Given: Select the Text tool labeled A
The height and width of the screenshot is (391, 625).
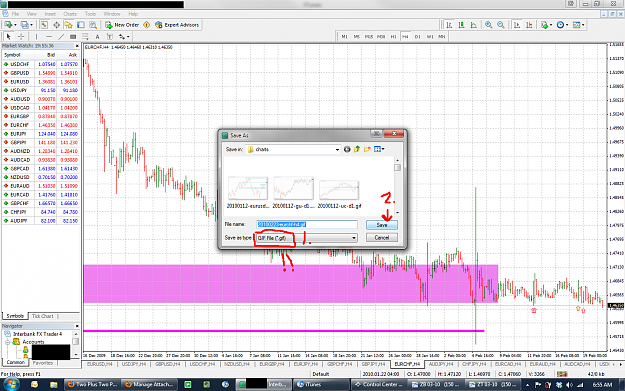Looking at the screenshot, I should click(97, 36).
